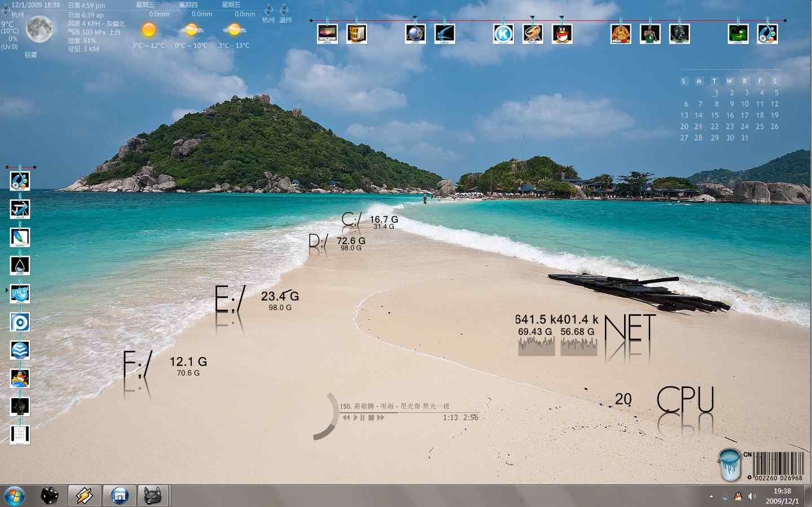
Task: Open the C:/ drive widget
Action: point(351,220)
